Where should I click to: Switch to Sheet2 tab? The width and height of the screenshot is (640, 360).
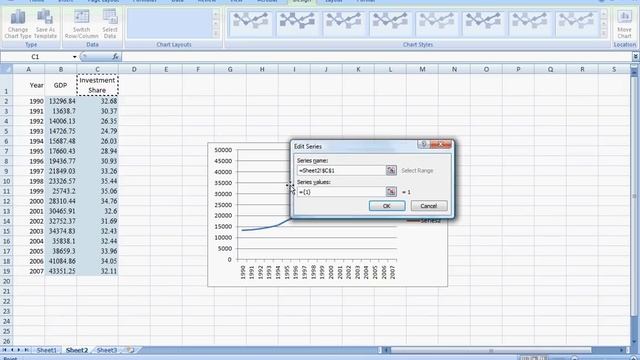pyautogui.click(x=77, y=350)
